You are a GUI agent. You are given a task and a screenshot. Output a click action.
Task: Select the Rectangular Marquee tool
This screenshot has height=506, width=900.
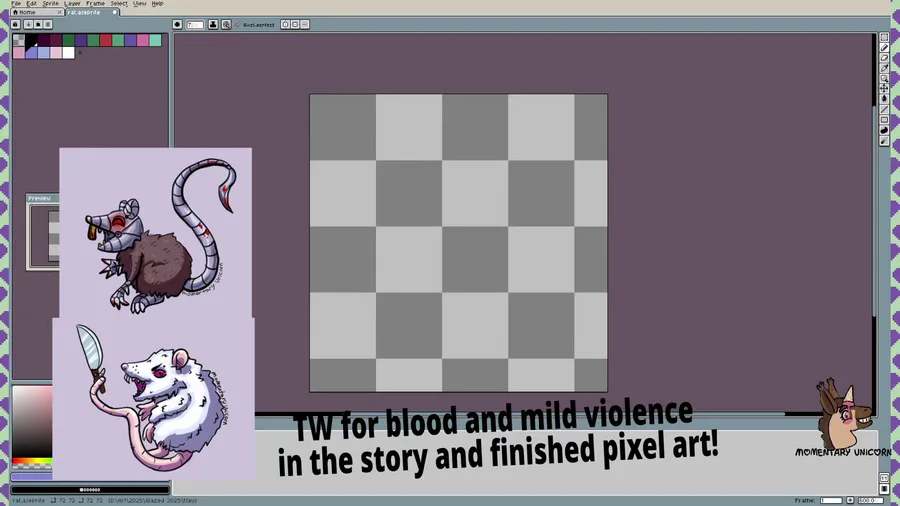(884, 37)
